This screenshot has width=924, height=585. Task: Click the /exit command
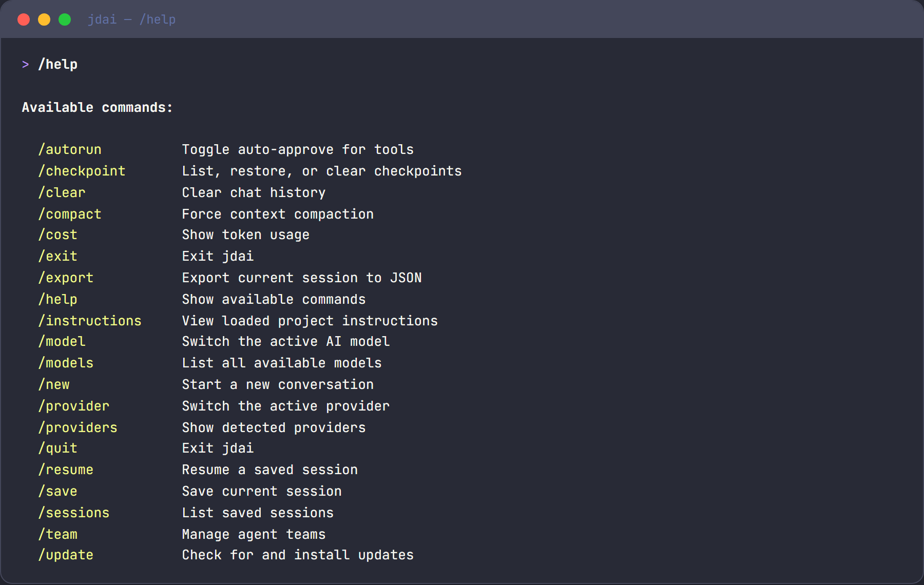[57, 256]
